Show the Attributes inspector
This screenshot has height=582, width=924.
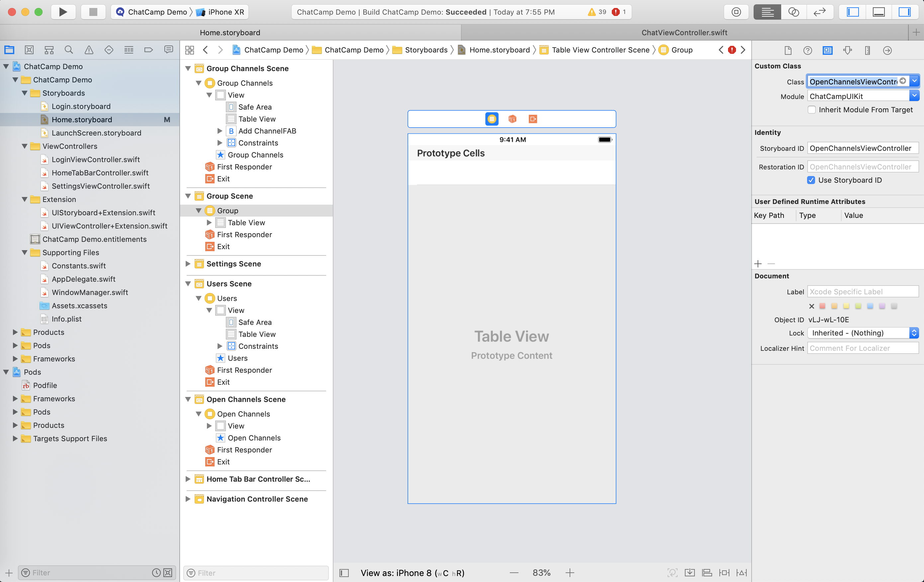coord(847,50)
